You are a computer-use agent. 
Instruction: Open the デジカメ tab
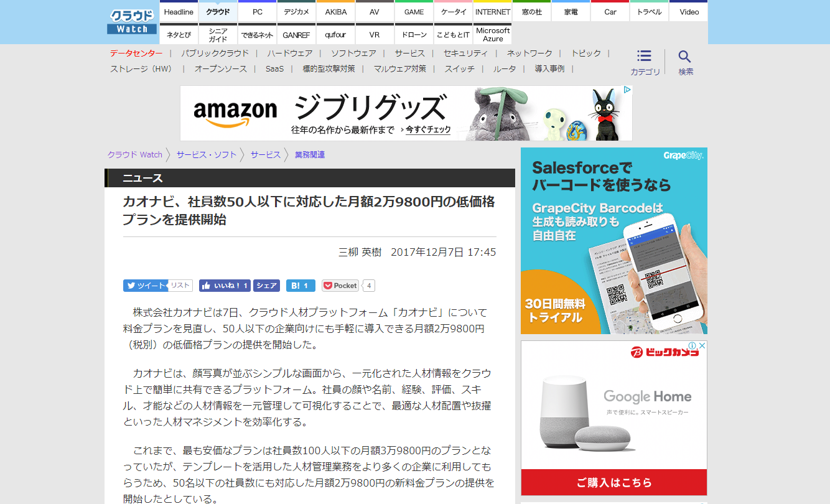pos(296,12)
